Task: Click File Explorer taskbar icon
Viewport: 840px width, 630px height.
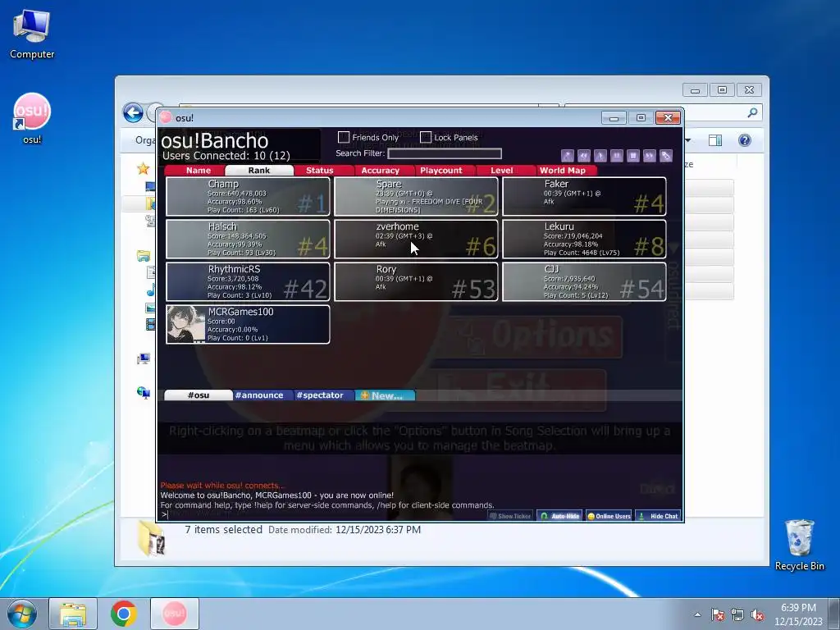Action: [x=73, y=614]
